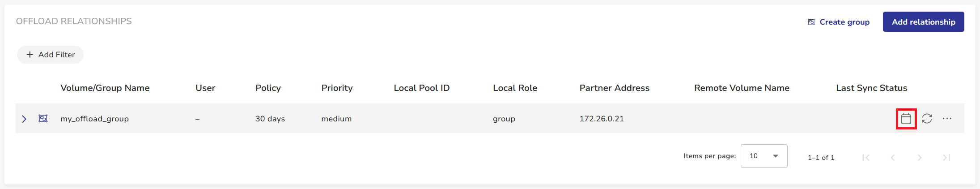Select the my_offload_group name text

(95, 119)
